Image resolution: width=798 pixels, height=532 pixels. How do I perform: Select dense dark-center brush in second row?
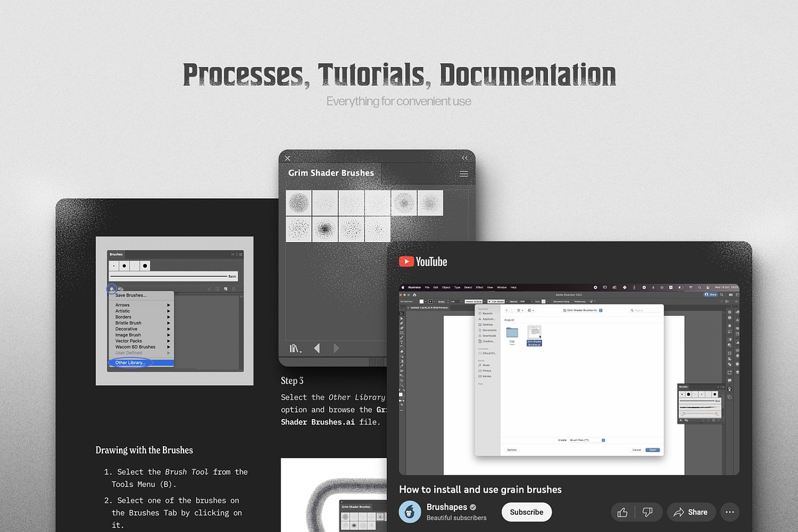tap(325, 229)
